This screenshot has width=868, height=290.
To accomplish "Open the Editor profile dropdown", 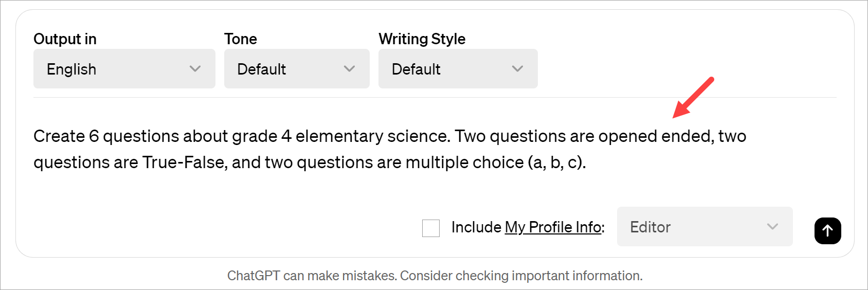I will tap(704, 227).
